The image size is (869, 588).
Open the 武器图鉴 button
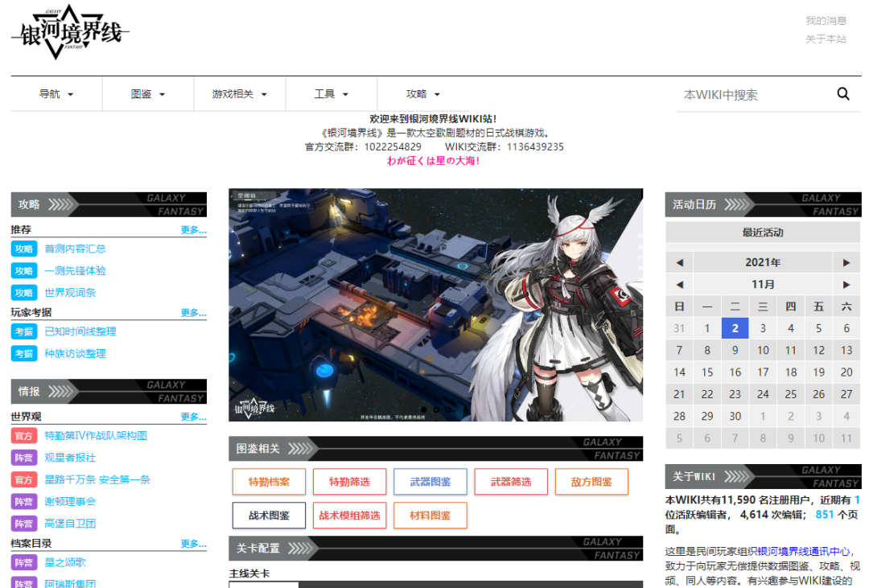(x=430, y=482)
